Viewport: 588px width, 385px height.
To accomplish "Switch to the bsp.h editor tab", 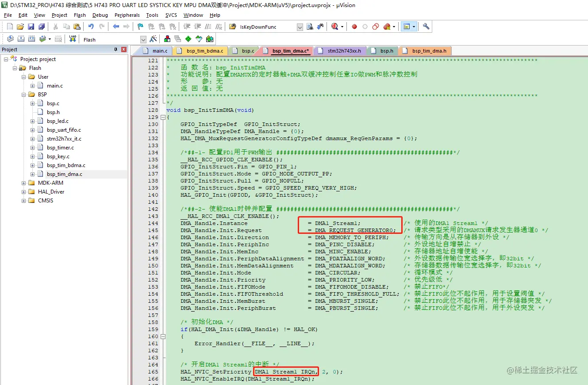I will 383,51.
